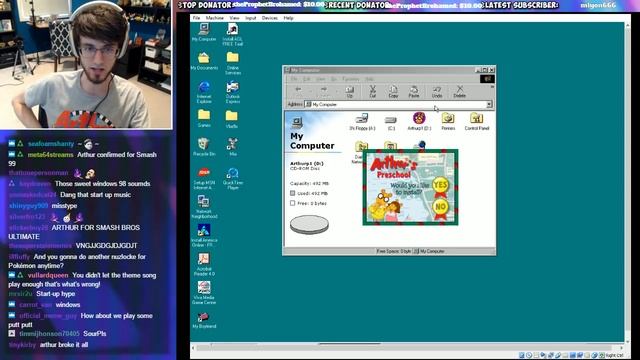Image resolution: width=640 pixels, height=360 pixels.
Task: Open the Network Neighborhood icon
Action: [204, 207]
